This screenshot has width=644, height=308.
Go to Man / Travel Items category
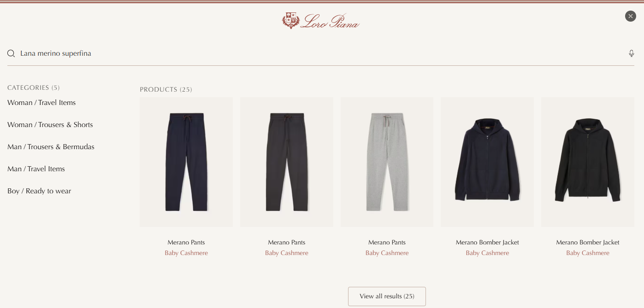point(36,169)
